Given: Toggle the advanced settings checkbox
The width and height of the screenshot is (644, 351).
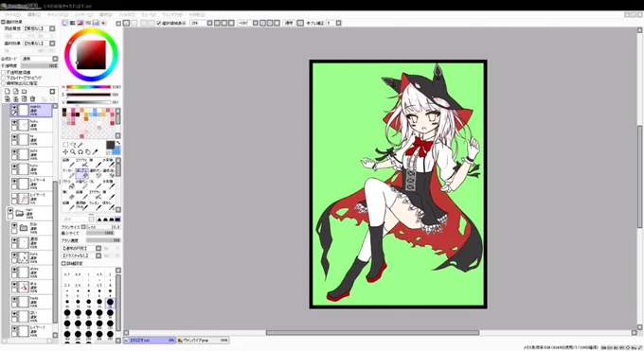Looking at the screenshot, I should click(63, 263).
